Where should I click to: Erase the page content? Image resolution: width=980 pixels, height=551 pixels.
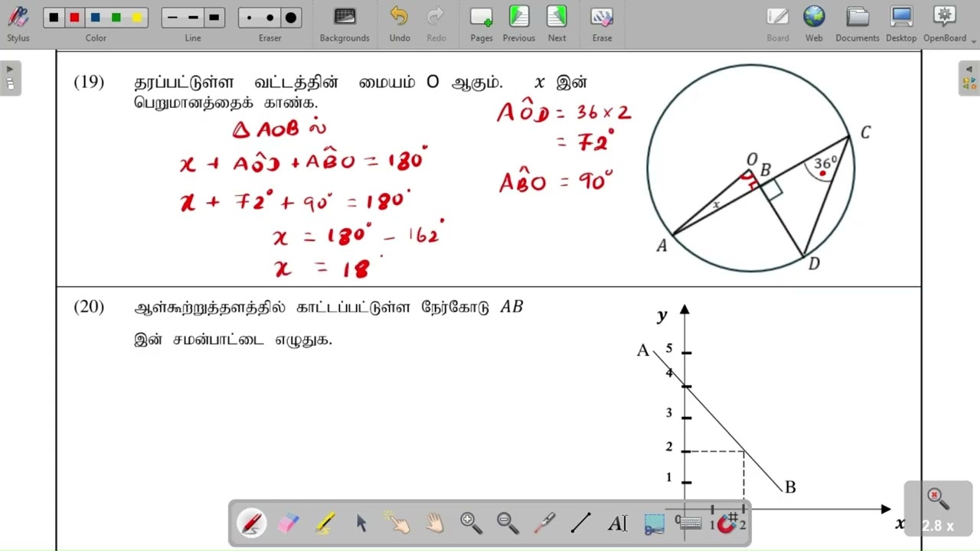[602, 23]
